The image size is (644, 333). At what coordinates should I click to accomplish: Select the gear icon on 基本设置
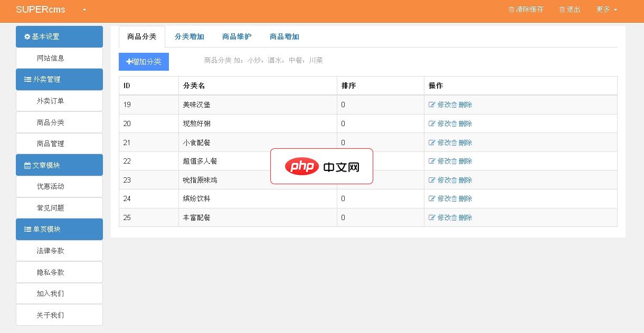coord(27,36)
